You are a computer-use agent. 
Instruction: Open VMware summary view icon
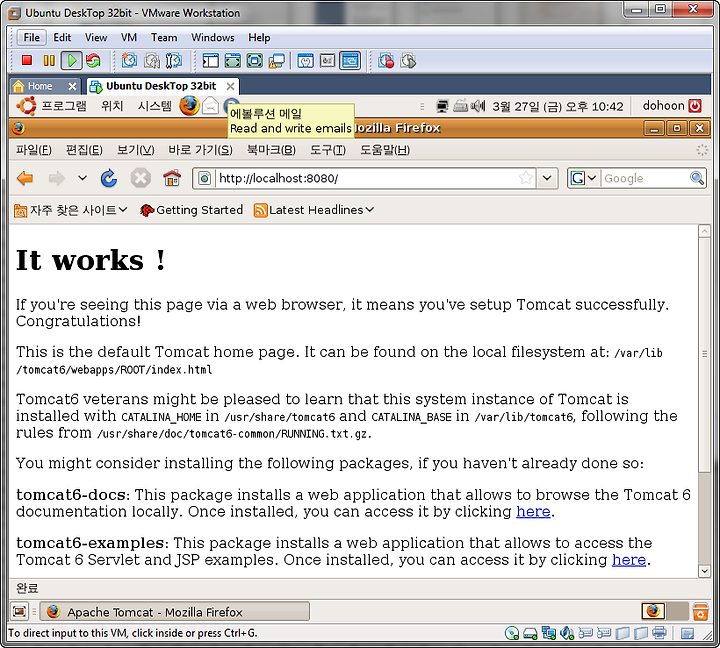305,61
